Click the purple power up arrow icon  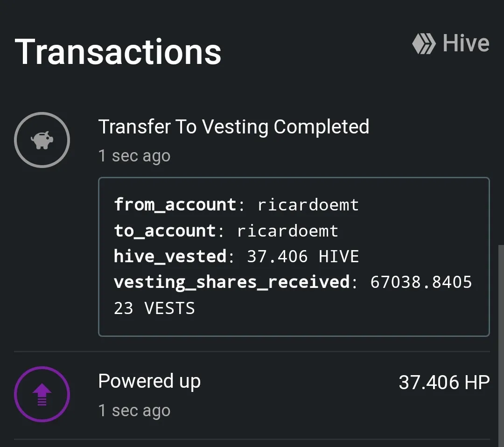(x=42, y=394)
